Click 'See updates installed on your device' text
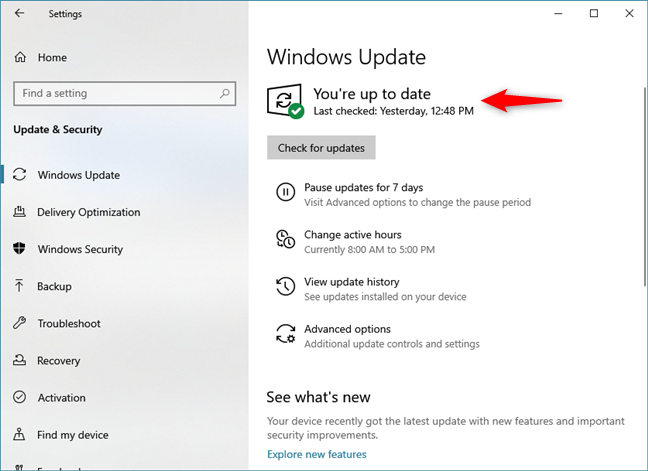This screenshot has width=648, height=471. coord(385,297)
